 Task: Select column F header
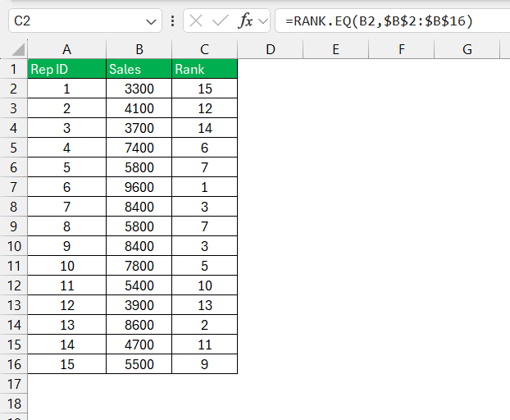(x=402, y=49)
